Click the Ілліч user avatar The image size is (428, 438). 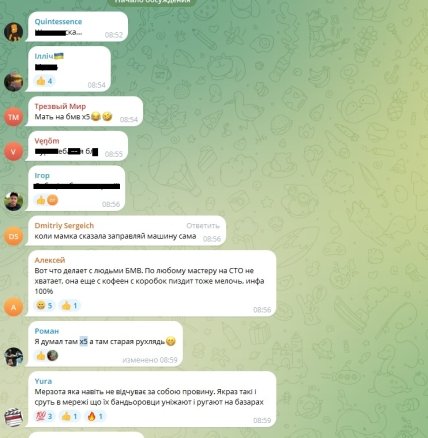[13, 82]
